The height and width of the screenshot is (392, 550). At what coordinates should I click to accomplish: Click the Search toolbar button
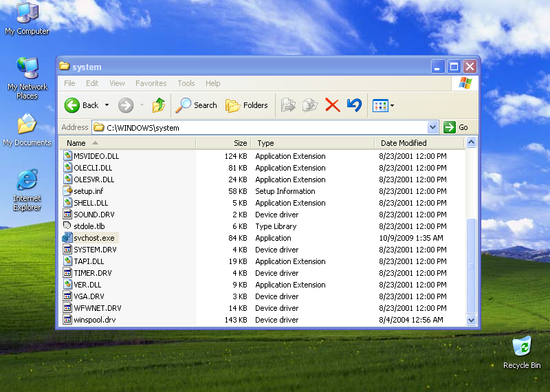pos(197,105)
